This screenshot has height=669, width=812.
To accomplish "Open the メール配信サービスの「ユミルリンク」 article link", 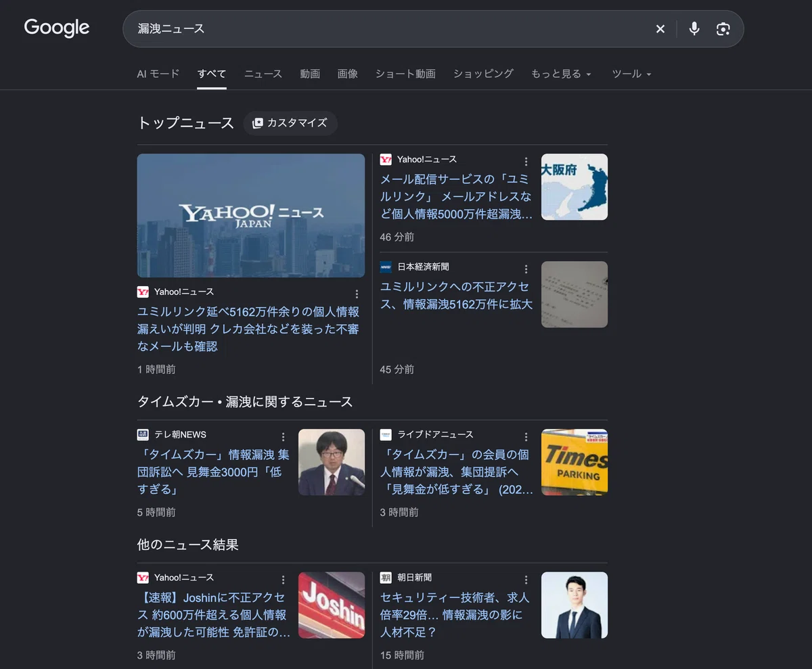I will coord(456,197).
